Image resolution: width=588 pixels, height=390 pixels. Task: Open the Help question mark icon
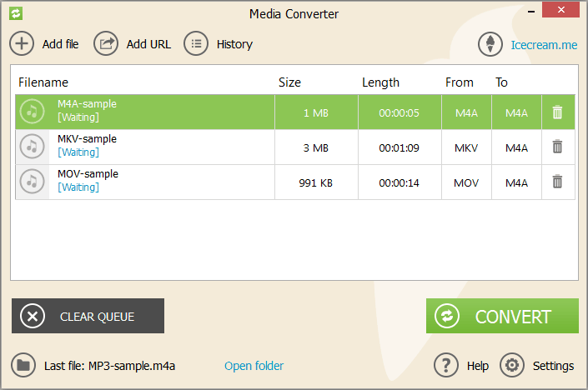coord(446,365)
